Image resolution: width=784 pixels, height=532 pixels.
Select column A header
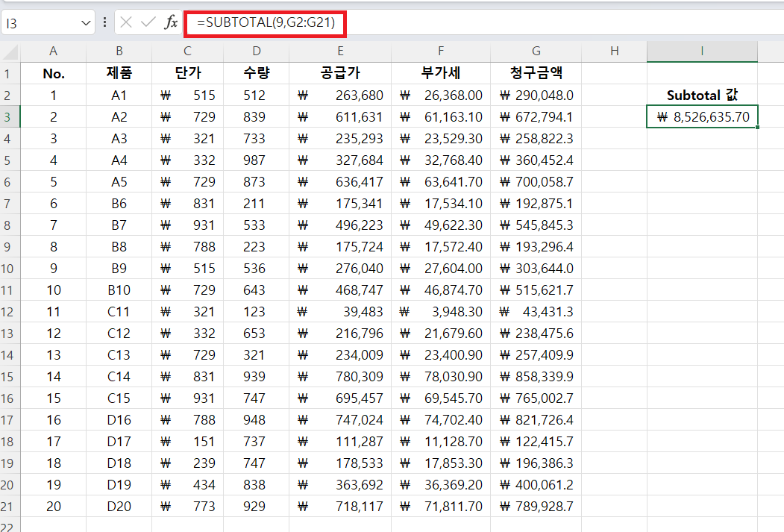(x=54, y=51)
